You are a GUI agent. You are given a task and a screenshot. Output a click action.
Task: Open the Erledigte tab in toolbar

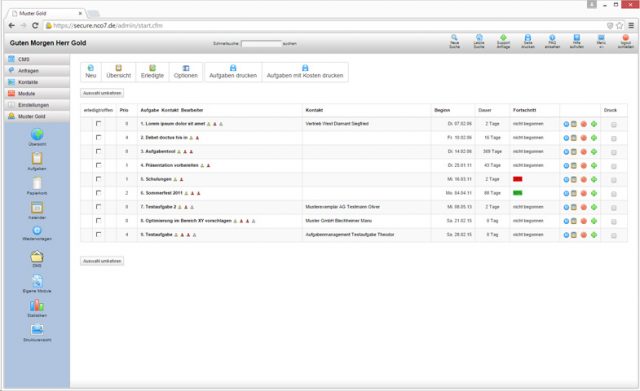[152, 72]
